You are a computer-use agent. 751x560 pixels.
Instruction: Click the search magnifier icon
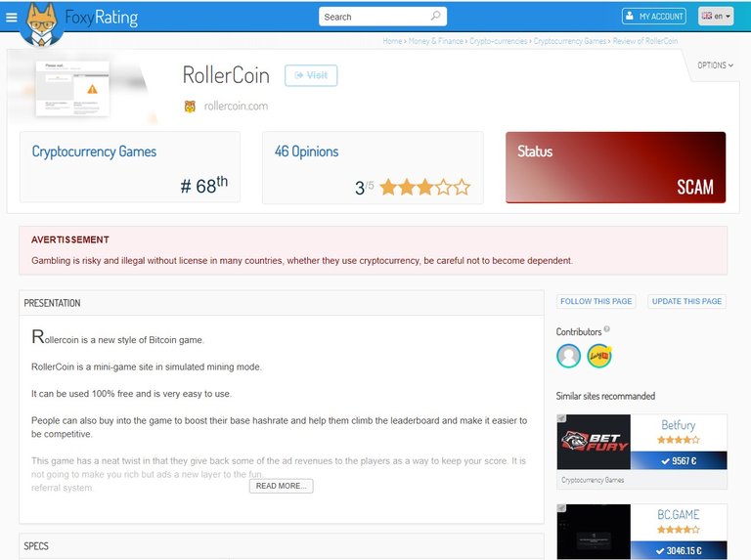tap(435, 17)
